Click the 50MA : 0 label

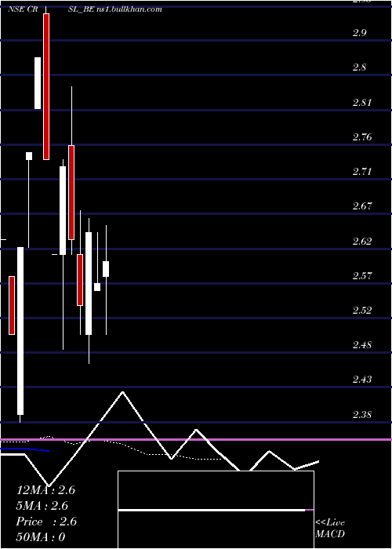click(41, 537)
